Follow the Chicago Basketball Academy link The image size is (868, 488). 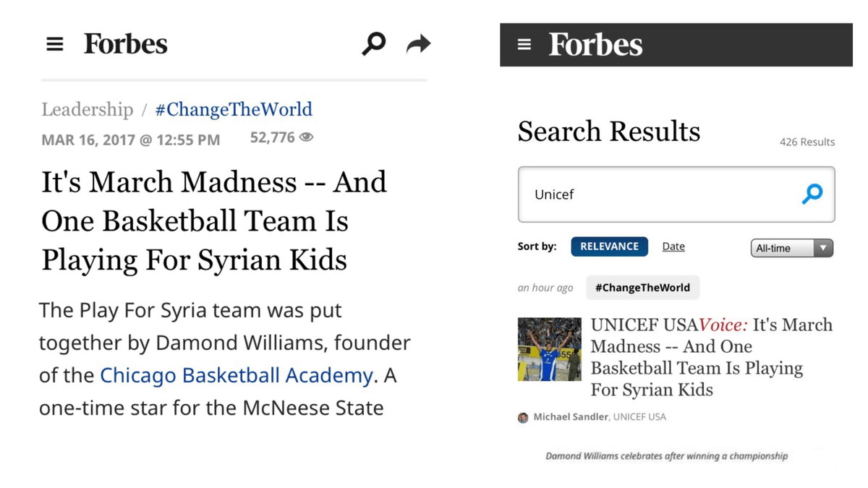point(236,376)
